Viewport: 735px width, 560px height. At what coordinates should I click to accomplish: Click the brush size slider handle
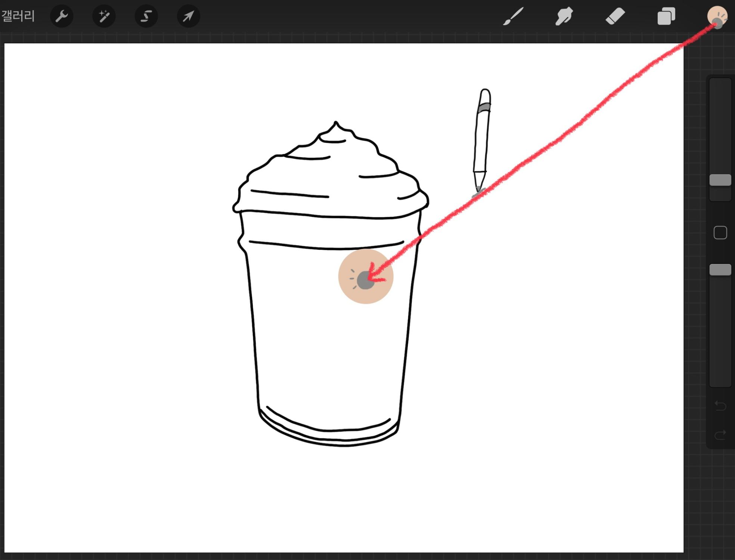click(x=720, y=180)
